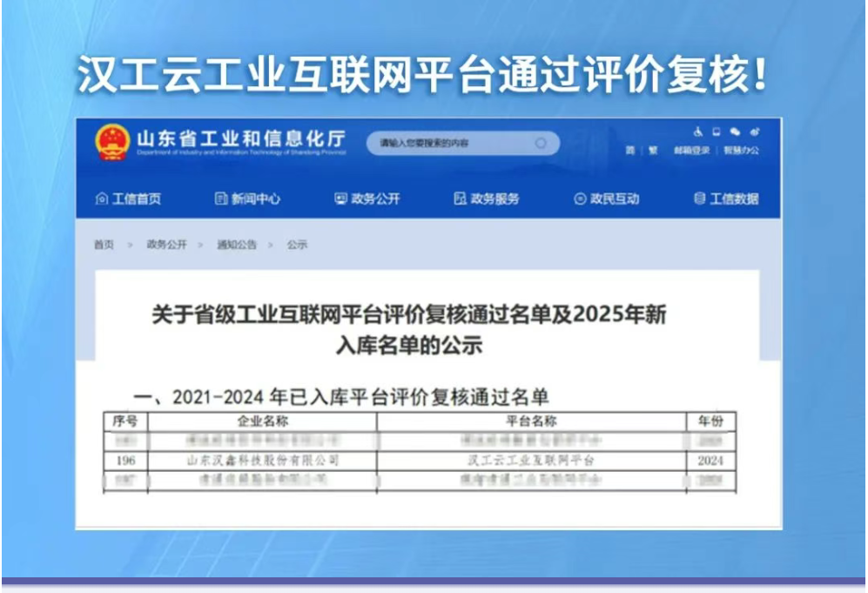Screen dimensions: 868x593
Task: Switch to traditional Chinese with 繁 toggle
Action: [651, 148]
